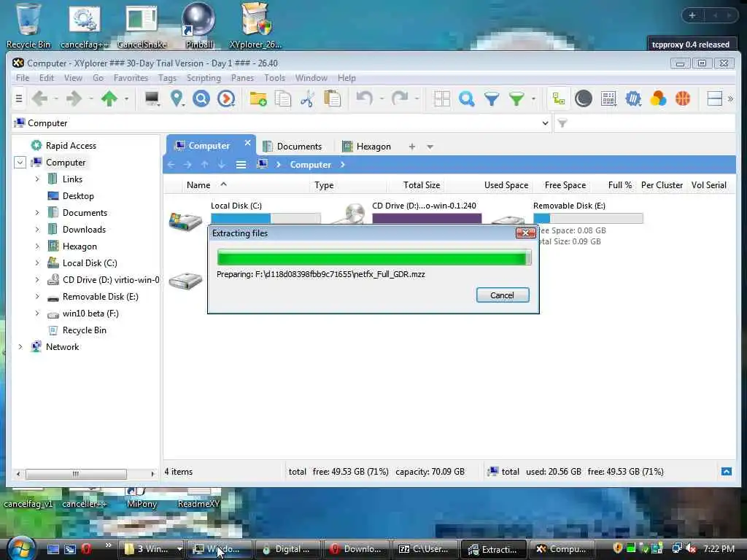
Task: Switch to the Documents tab
Action: point(293,146)
